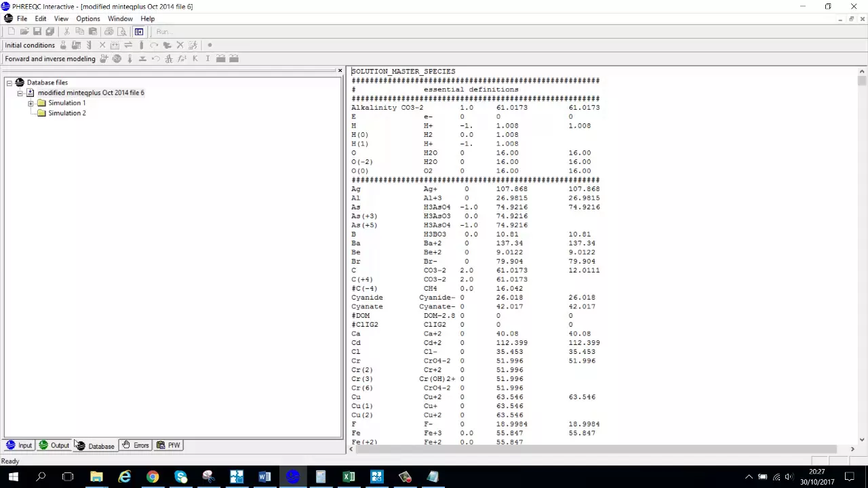This screenshot has width=868, height=488.
Task: Switch to the Output tab
Action: click(x=54, y=445)
